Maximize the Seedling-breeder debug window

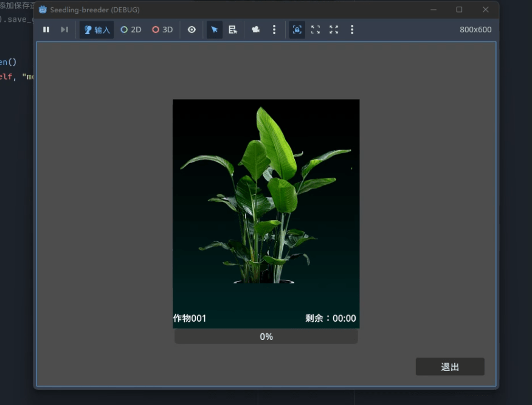point(459,10)
